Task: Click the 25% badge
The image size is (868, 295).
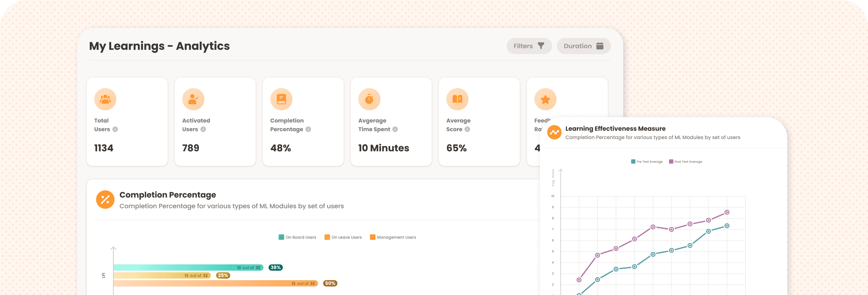Action: (223, 275)
